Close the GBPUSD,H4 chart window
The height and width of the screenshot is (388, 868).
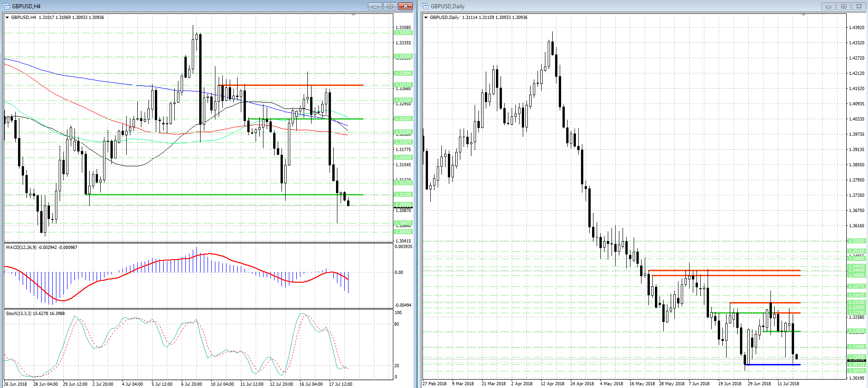click(x=405, y=6)
